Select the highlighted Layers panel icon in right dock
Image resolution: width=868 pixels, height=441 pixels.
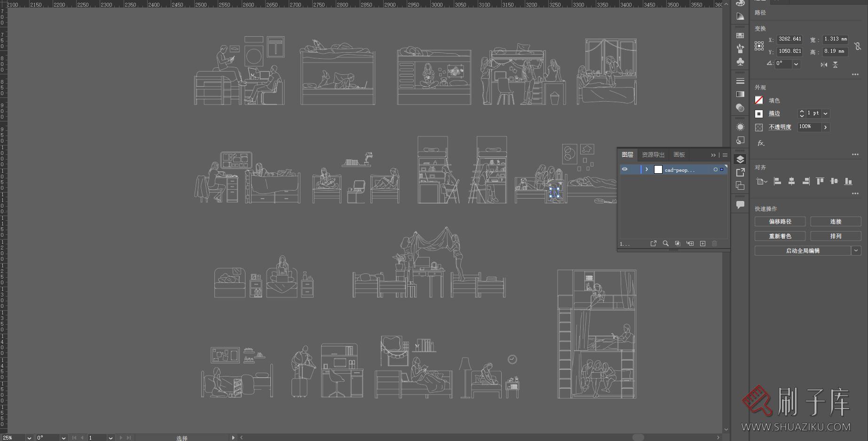click(x=740, y=160)
